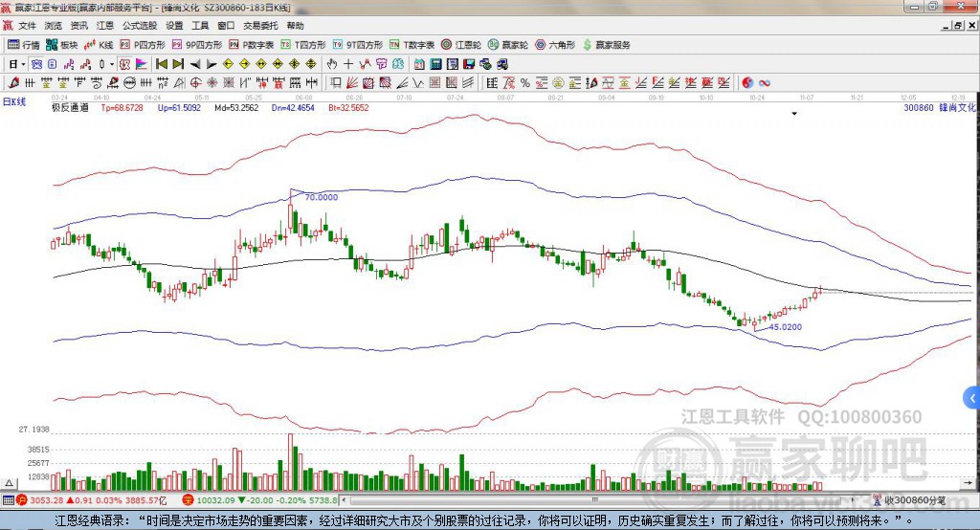Click the status bar grid icon
This screenshot has height=530, width=980.
pyautogui.click(x=8, y=500)
